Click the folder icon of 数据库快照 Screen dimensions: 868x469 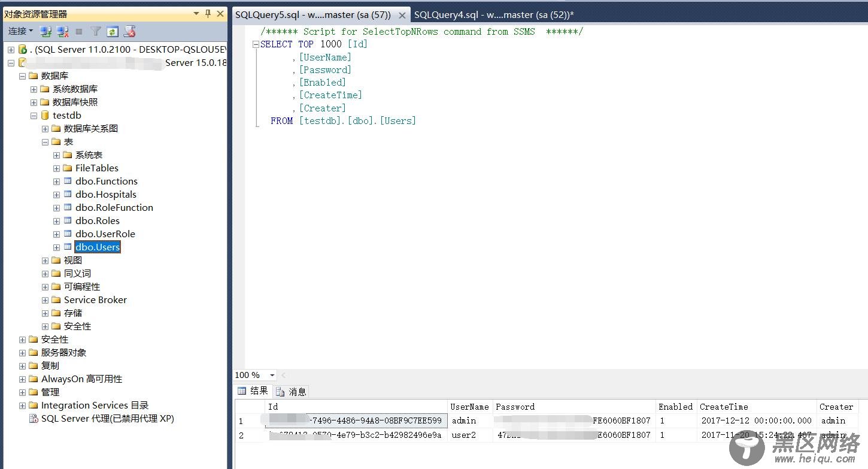click(44, 102)
